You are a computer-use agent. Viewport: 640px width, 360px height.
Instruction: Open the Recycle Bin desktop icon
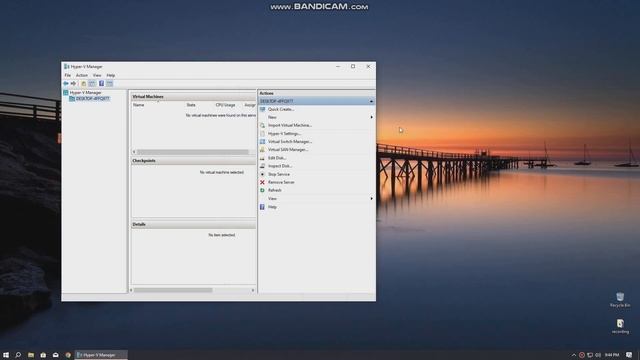point(620,300)
